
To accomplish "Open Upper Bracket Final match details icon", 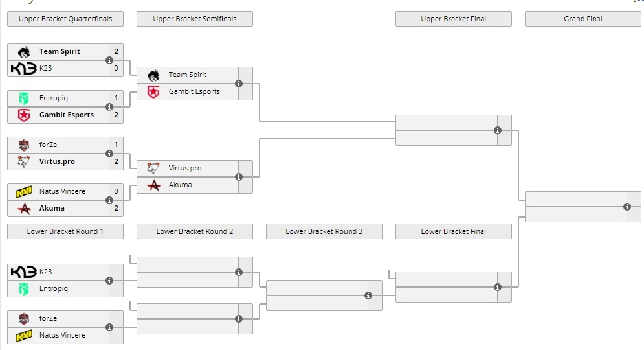I will pyautogui.click(x=498, y=130).
